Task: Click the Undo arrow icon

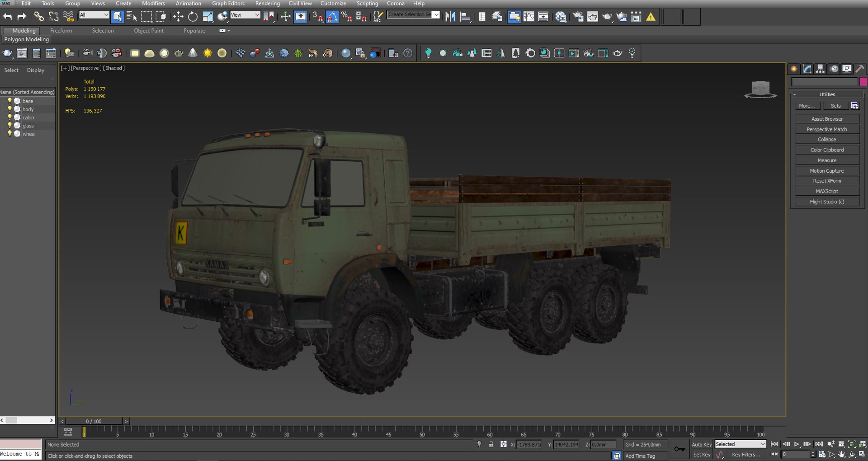Action: [x=8, y=17]
